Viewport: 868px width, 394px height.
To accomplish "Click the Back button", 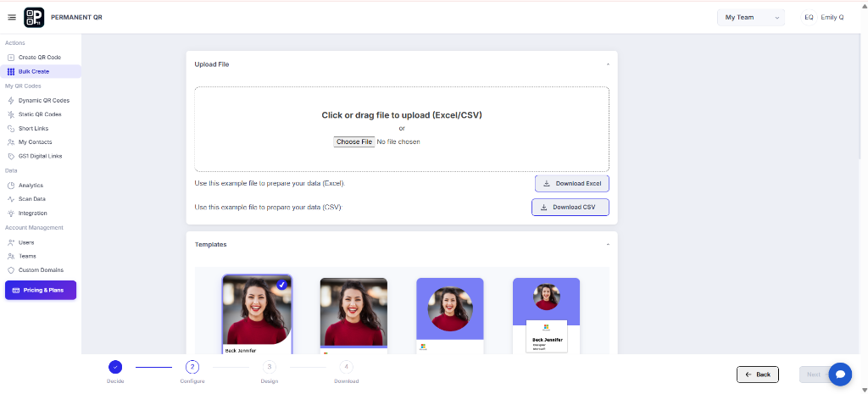I will 757,375.
